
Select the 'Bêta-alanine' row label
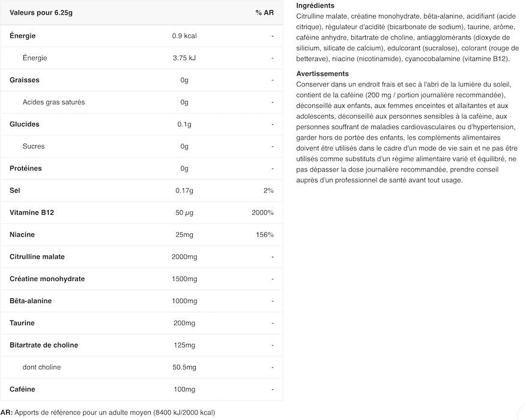[x=31, y=301]
